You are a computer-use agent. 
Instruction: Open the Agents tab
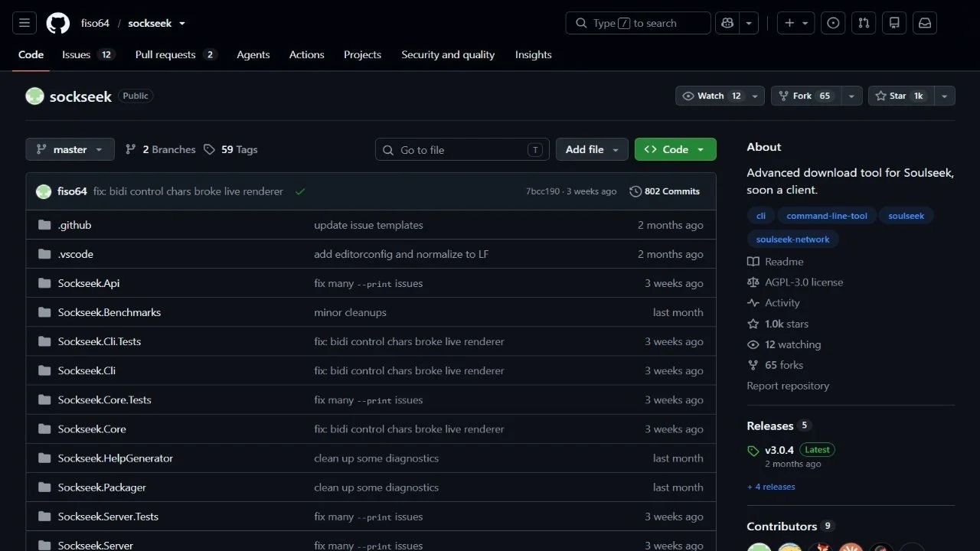pos(253,54)
